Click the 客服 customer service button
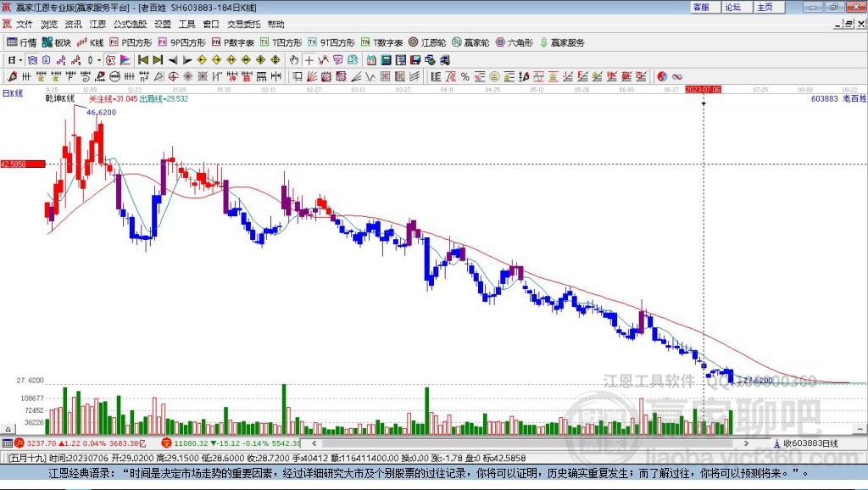 701,7
